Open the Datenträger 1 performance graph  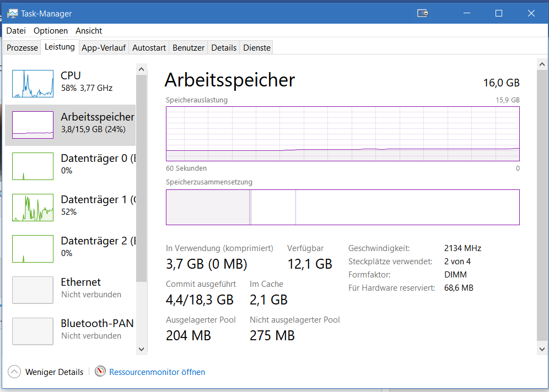(x=33, y=208)
